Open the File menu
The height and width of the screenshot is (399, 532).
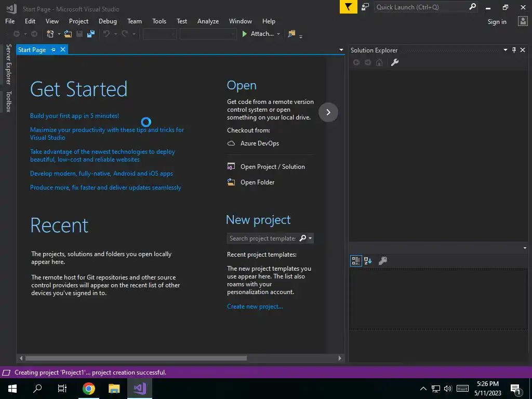(10, 21)
